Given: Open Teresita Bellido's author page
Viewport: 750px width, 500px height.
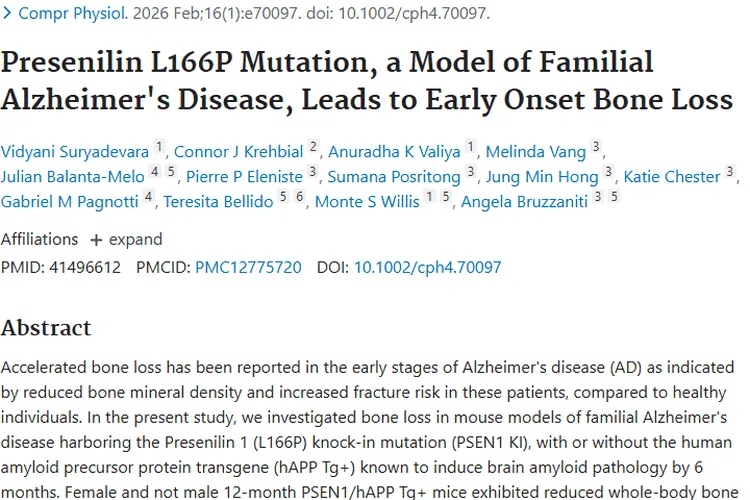Looking at the screenshot, I should 218,202.
